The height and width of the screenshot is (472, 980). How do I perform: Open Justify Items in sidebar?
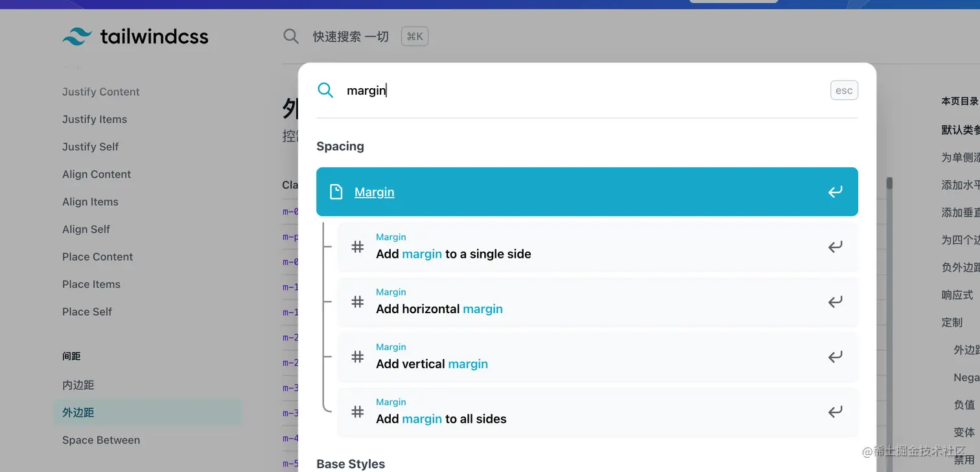pos(95,119)
